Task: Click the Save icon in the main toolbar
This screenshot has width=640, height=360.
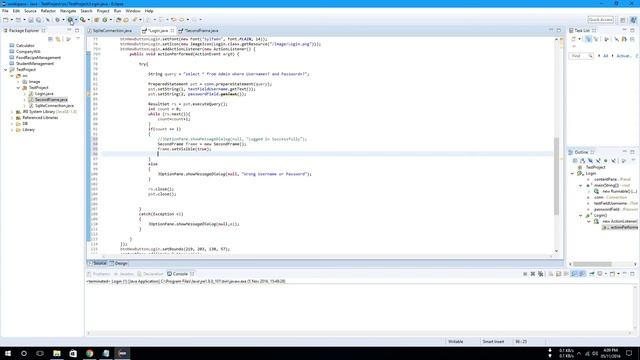Action: coord(31,20)
